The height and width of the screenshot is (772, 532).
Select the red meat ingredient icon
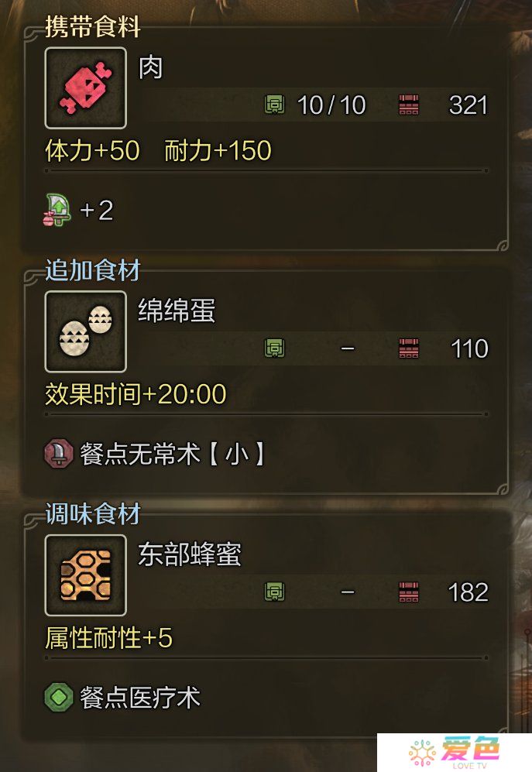coord(86,88)
